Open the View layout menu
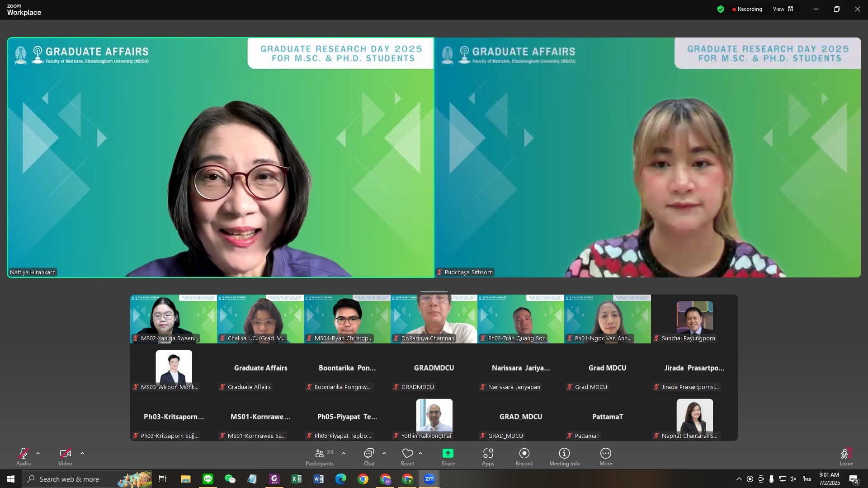 pyautogui.click(x=783, y=9)
